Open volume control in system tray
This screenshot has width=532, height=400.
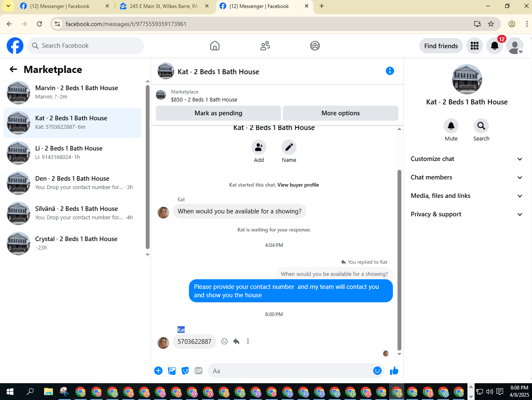click(489, 392)
